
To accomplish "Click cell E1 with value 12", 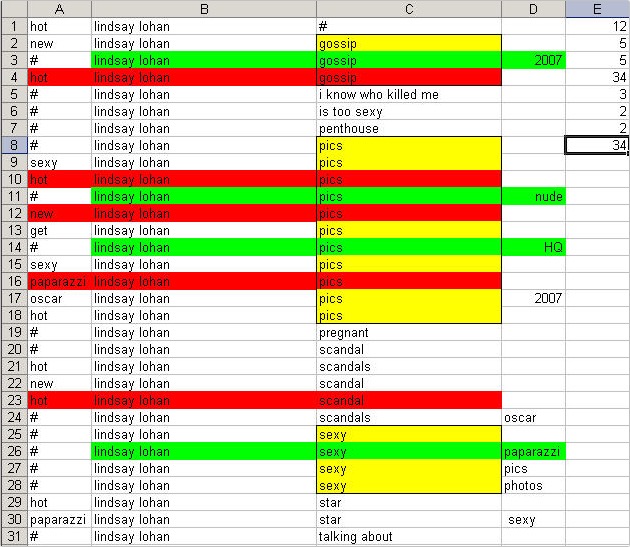I will [x=597, y=27].
